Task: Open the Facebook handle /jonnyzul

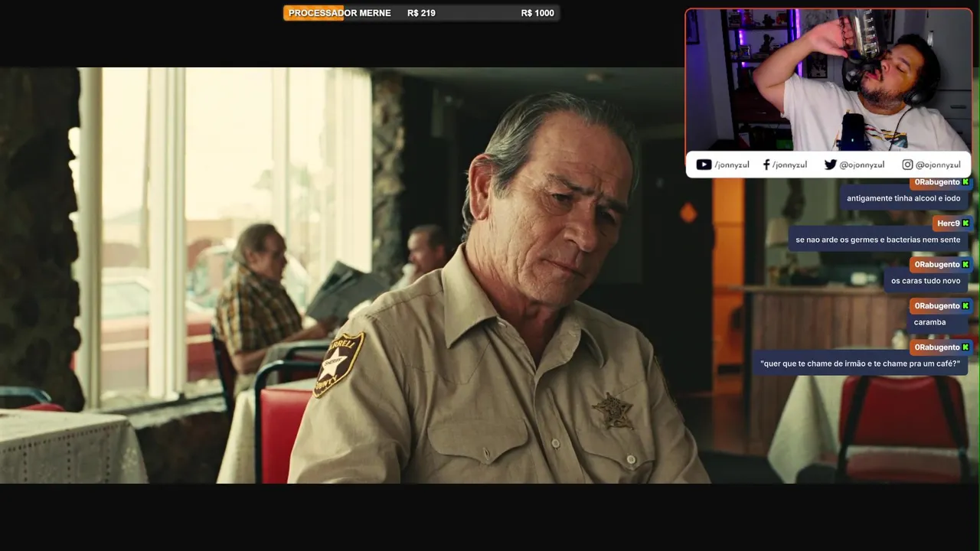Action: pos(789,165)
